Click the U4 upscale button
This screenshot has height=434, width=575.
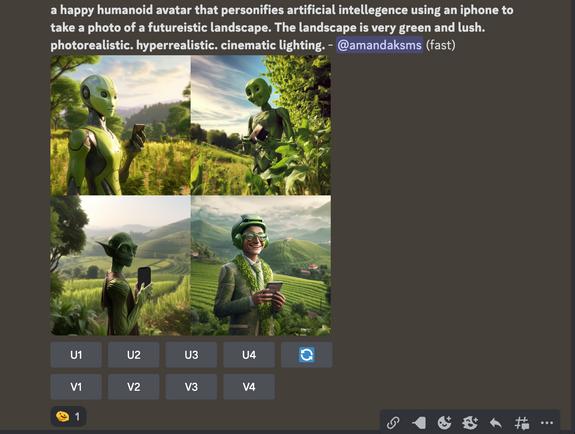249,355
